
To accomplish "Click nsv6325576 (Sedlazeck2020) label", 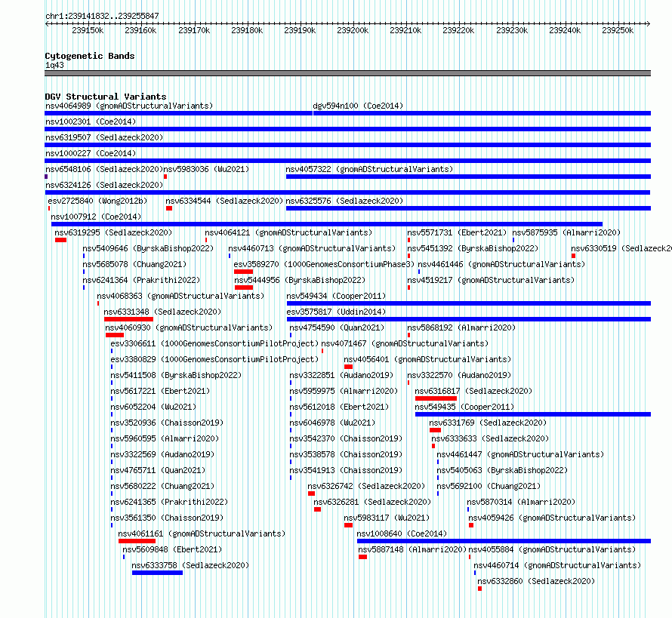I will point(344,201).
